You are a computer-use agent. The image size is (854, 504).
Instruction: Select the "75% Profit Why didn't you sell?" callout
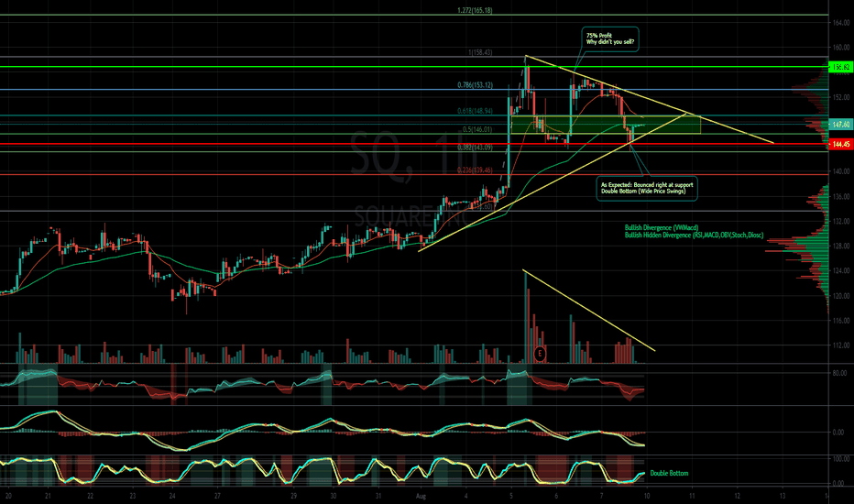pyautogui.click(x=610, y=39)
